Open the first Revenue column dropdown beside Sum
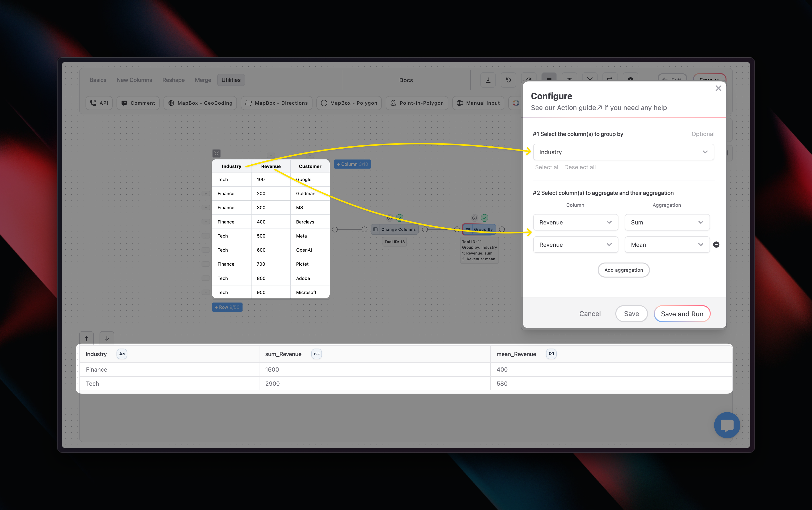The image size is (812, 510). point(575,222)
